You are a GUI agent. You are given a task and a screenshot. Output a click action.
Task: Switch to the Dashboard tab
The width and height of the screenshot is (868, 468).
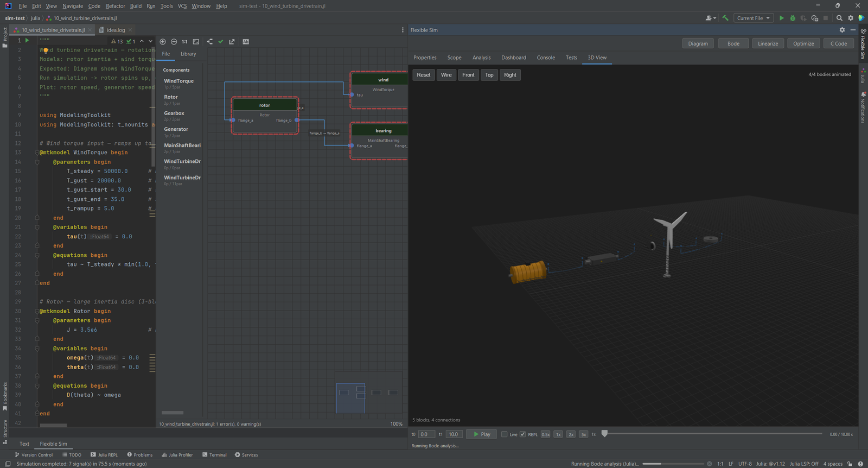(x=513, y=58)
